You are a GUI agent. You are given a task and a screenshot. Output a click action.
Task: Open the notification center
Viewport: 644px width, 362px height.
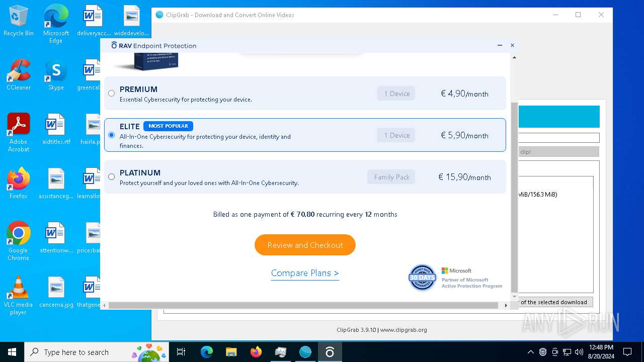(x=627, y=352)
